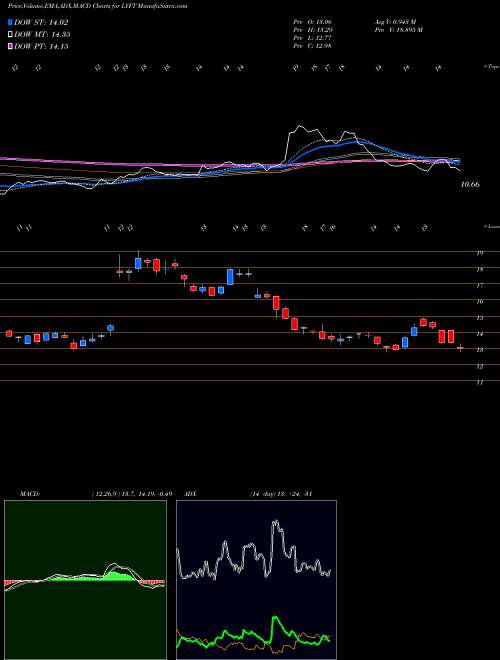Screen dimensions: 500x660
Task: Select the 'DOW PT: 14.15' legend text
Action: click(x=41, y=47)
